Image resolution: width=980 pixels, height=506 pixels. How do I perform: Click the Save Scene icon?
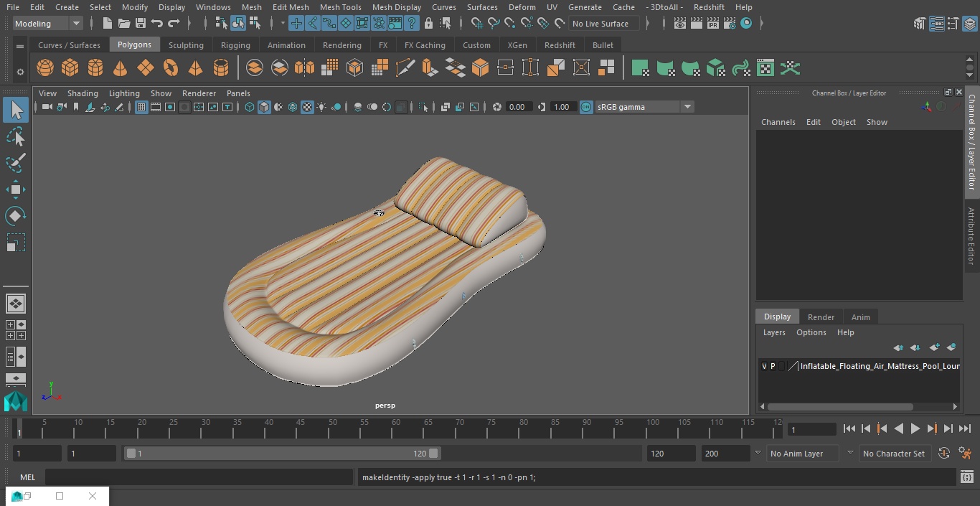(x=140, y=24)
